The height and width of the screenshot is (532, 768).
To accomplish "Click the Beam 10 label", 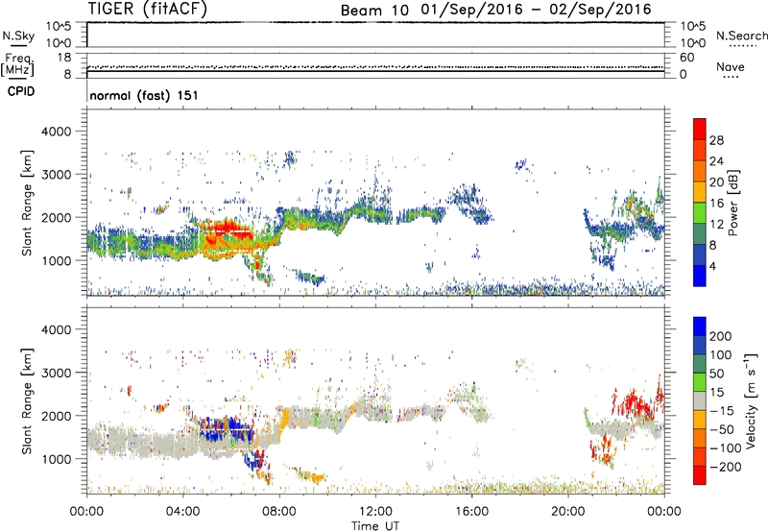I will (x=374, y=11).
